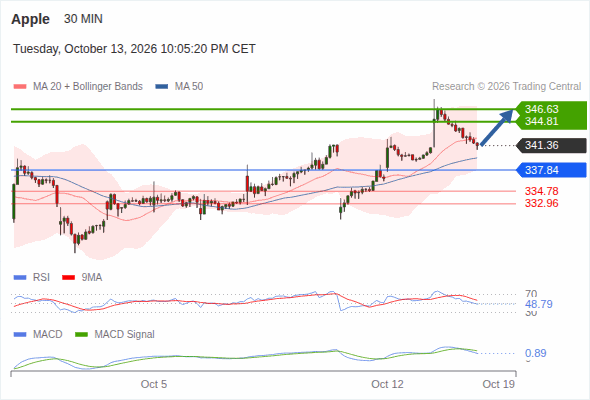This screenshot has width=590, height=400.
Task: Click the red 334.78 support label
Action: [542, 191]
